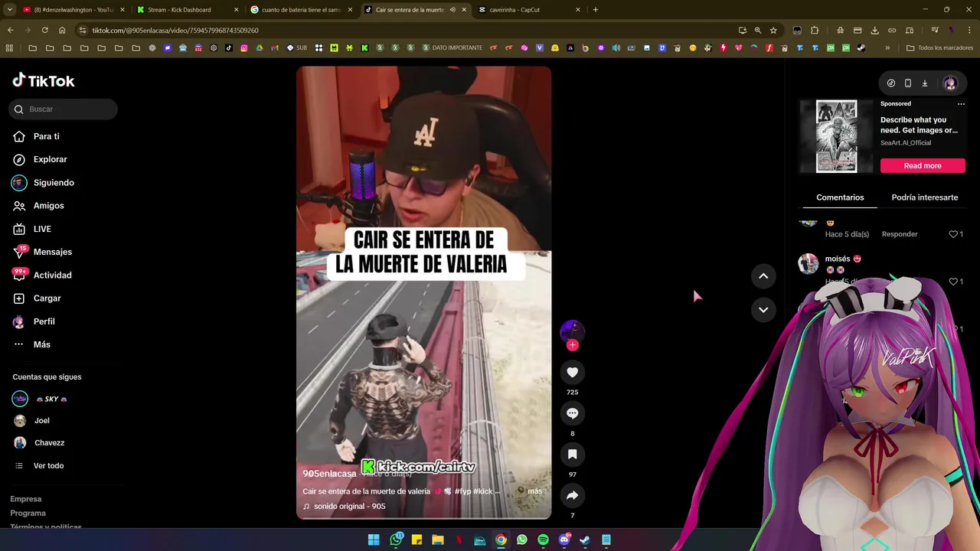
Task: Like the comment from 5 días ago
Action: click(x=954, y=234)
